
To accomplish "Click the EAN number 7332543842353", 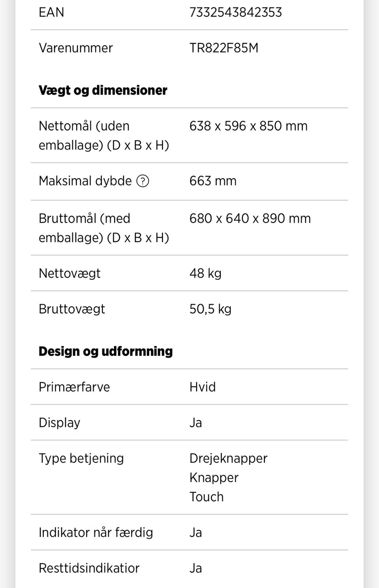I will pyautogui.click(x=235, y=12).
